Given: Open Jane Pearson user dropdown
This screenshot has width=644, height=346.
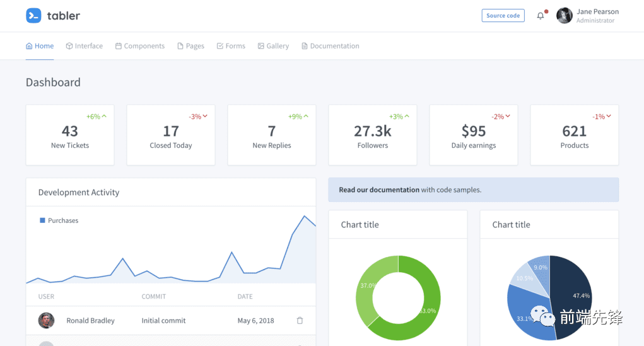Looking at the screenshot, I should pyautogui.click(x=597, y=16).
